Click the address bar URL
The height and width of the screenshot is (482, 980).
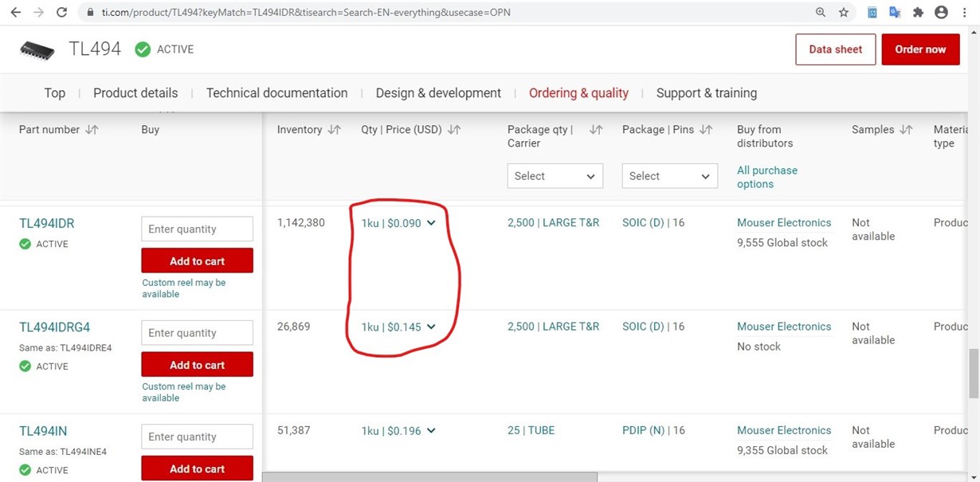pyautogui.click(x=307, y=13)
